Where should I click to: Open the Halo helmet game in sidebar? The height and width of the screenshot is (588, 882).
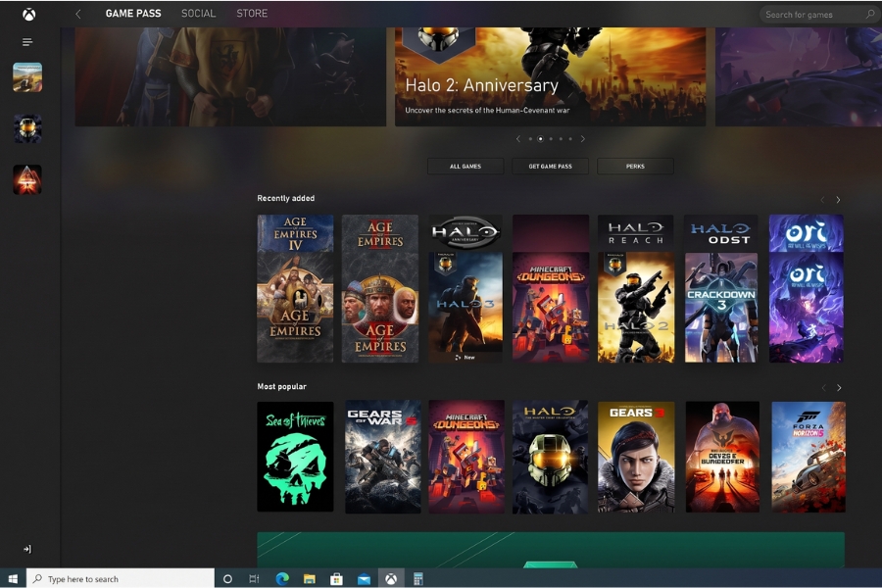pyautogui.click(x=27, y=128)
